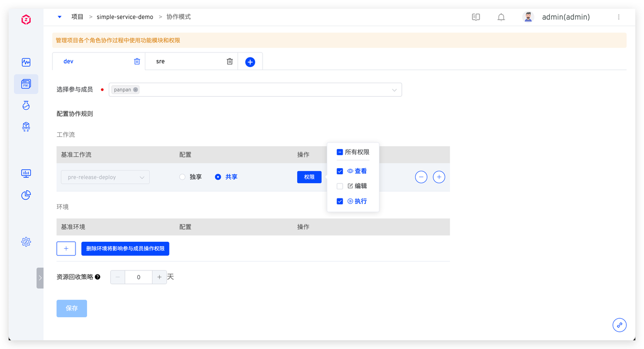Delete the dev collaboration mode tab
This screenshot has width=644, height=349.
pos(137,61)
